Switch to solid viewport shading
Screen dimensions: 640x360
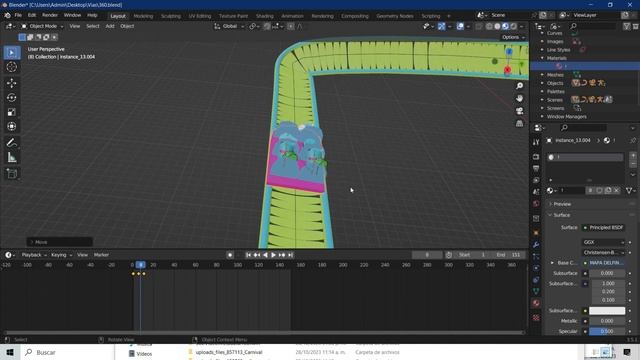point(497,26)
